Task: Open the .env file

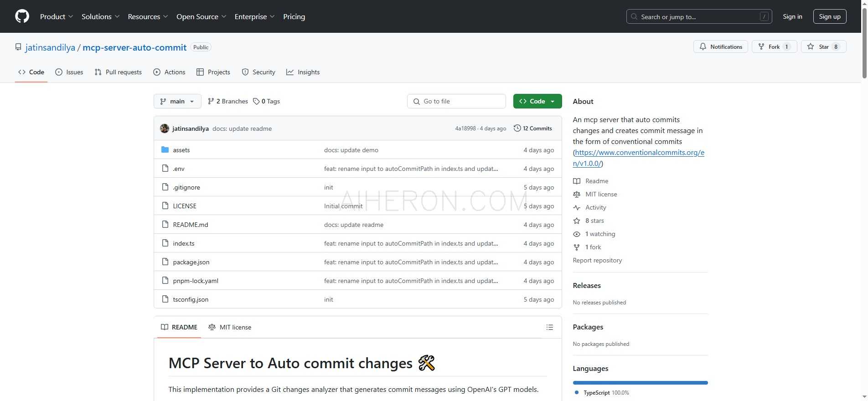Action: pyautogui.click(x=179, y=169)
